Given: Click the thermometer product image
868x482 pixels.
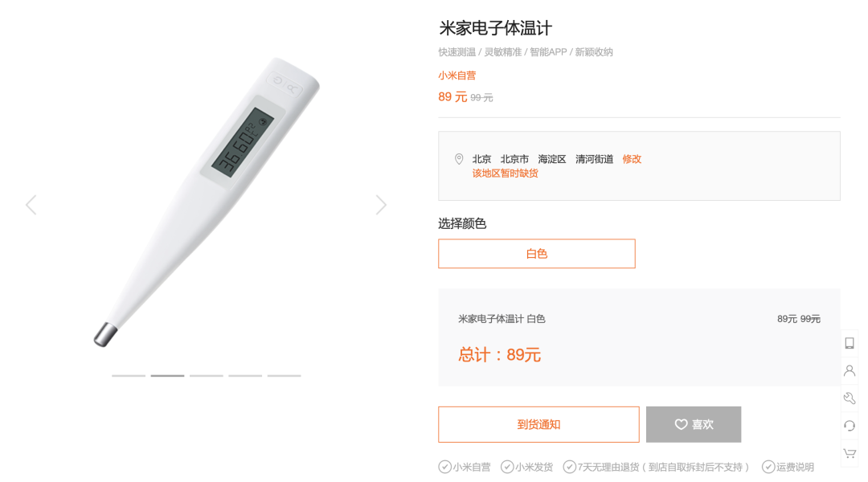Looking at the screenshot, I should point(206,202).
